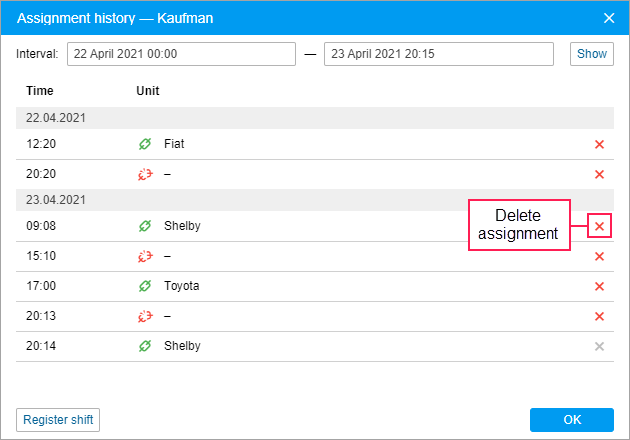The width and height of the screenshot is (630, 440).
Task: Delete the 15:10 unassignment entry
Action: 599,256
